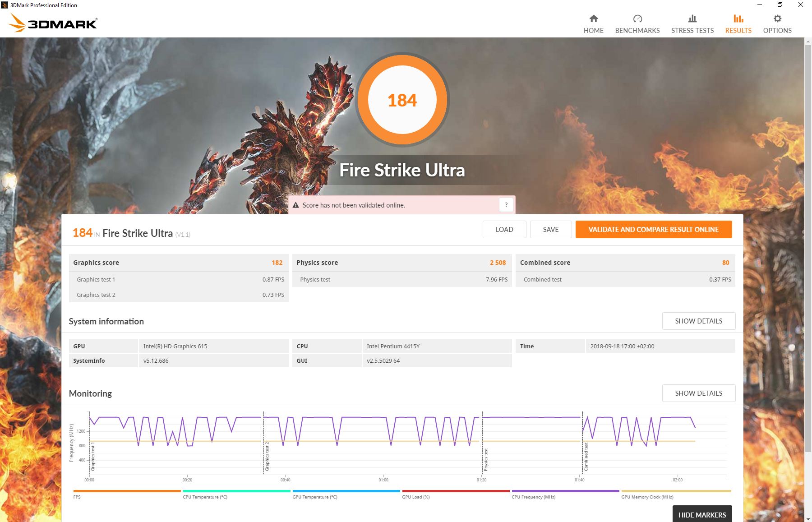Click the Frequency (MHz) axis label
The width and height of the screenshot is (812, 522).
71,443
